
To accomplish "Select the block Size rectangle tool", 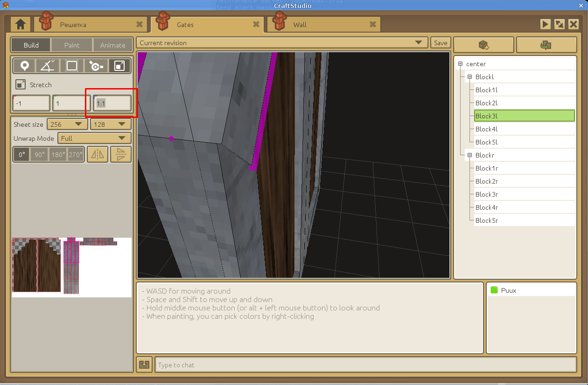I will click(72, 66).
